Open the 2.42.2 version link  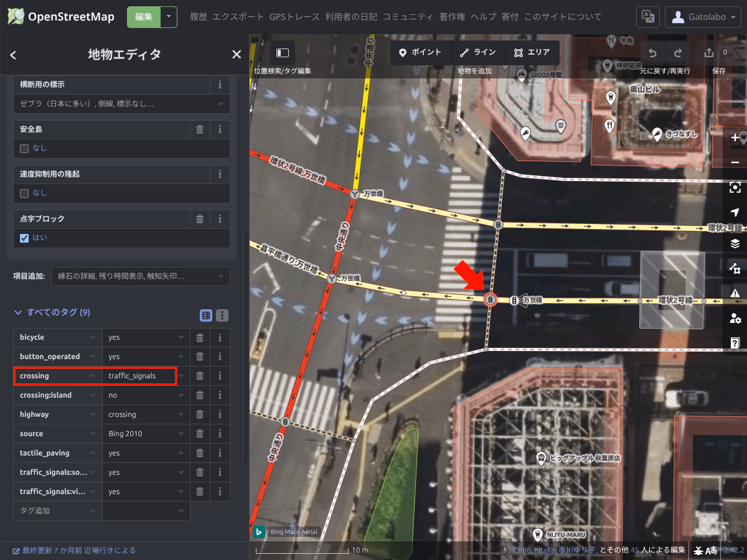coord(735,550)
